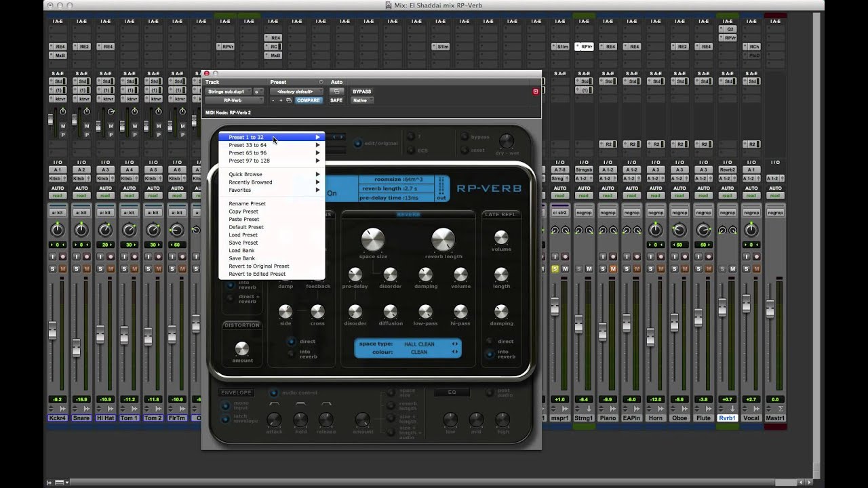Open the insert position 'c' selector
868x488 pixels.
[258, 91]
